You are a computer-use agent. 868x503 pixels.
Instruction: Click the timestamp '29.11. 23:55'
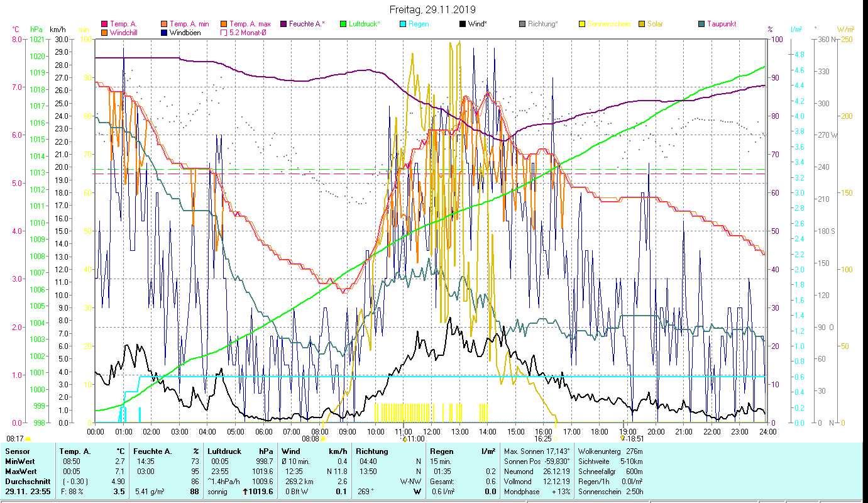click(x=26, y=492)
